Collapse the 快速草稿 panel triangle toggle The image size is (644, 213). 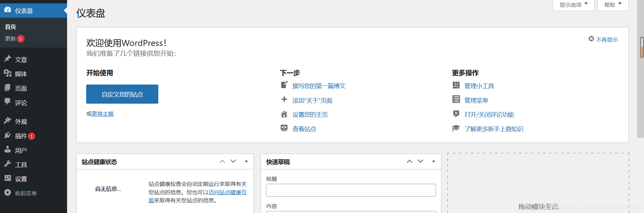click(x=433, y=161)
